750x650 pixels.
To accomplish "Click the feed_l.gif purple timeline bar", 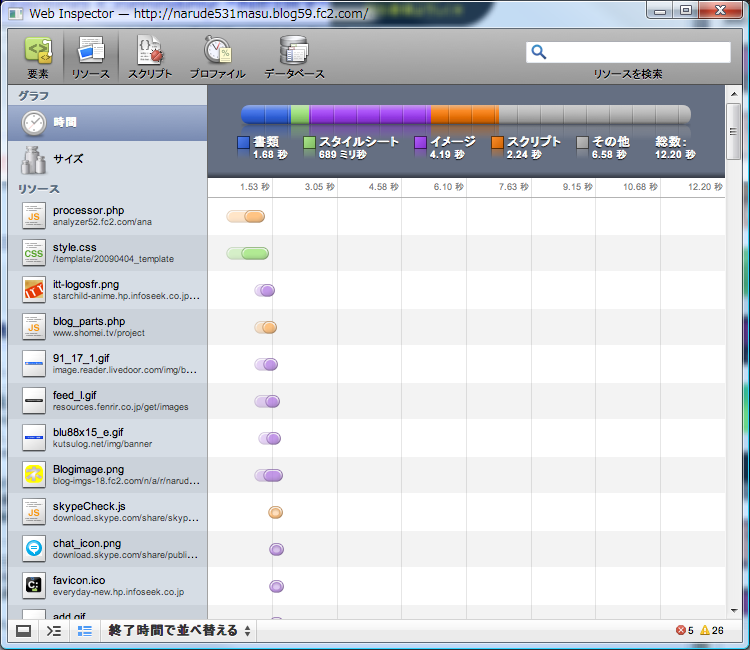I will coord(267,401).
